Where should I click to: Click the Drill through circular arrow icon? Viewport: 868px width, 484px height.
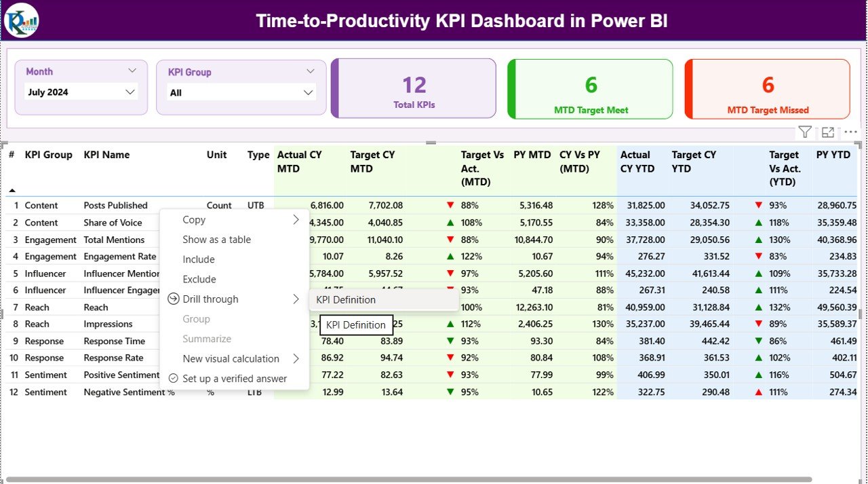click(x=175, y=299)
